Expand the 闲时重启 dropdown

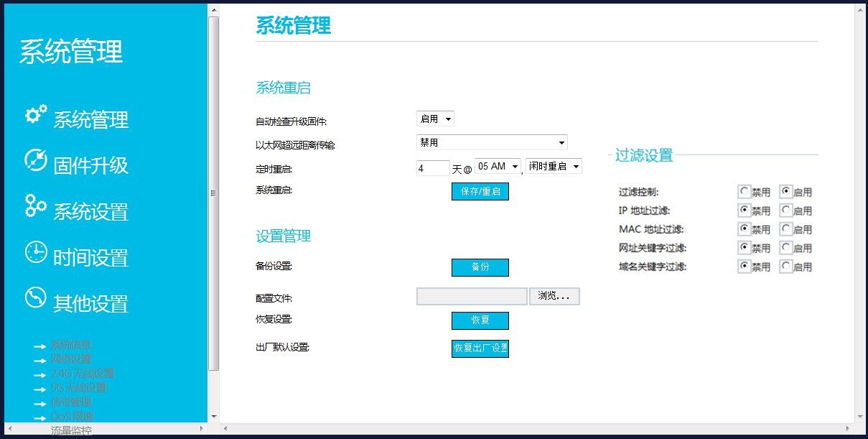click(554, 166)
